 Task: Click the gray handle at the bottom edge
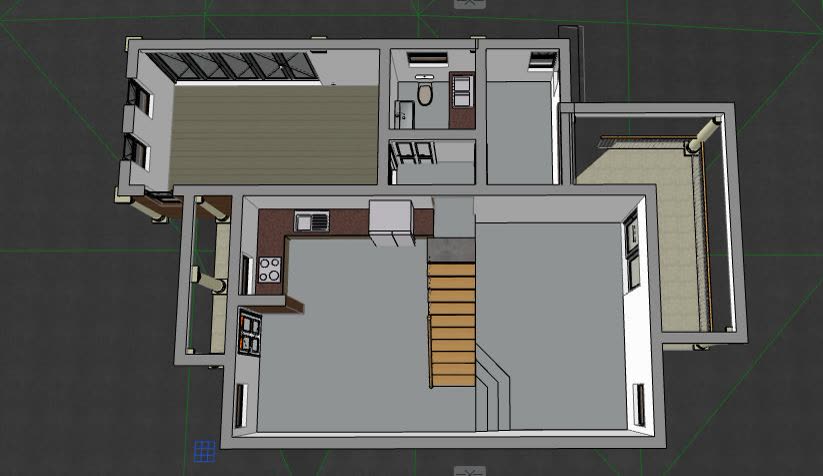(x=470, y=471)
